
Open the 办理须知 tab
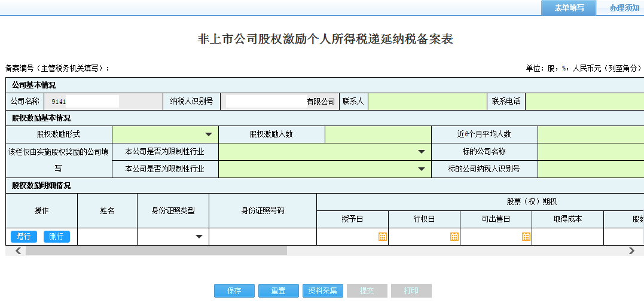624,8
